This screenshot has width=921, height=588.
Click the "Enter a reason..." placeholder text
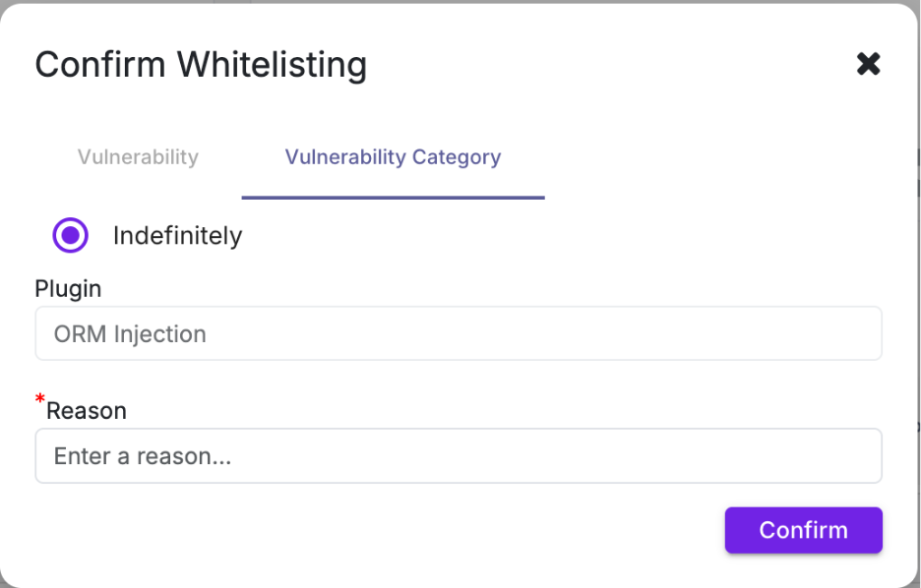click(143, 456)
